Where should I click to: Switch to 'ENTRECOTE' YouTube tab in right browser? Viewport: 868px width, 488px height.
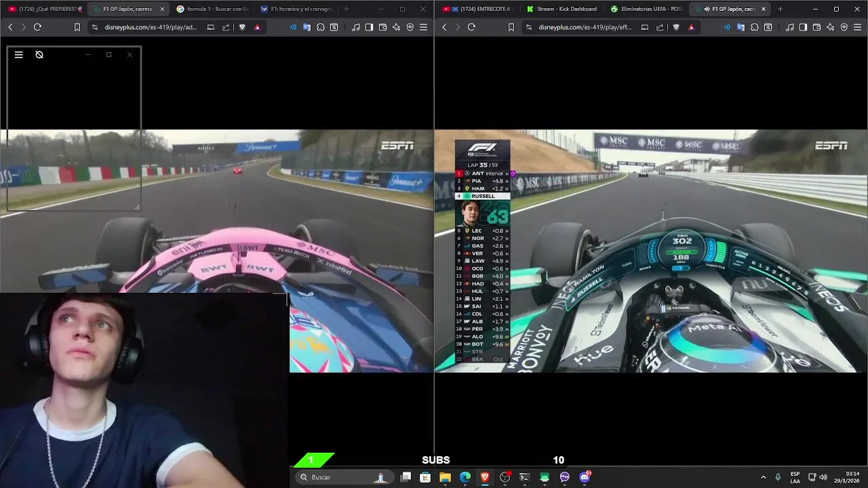click(478, 9)
